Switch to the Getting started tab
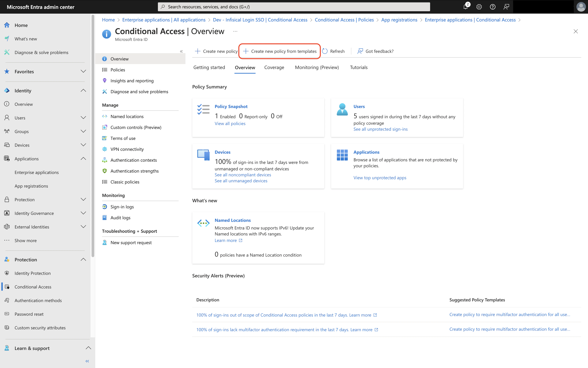 pos(209,67)
